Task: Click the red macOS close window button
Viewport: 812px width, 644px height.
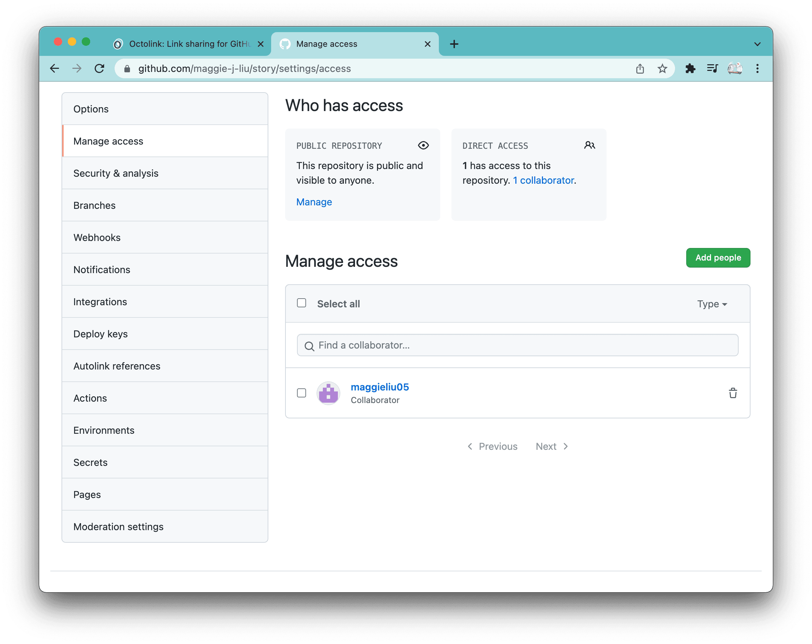Action: 58,42
